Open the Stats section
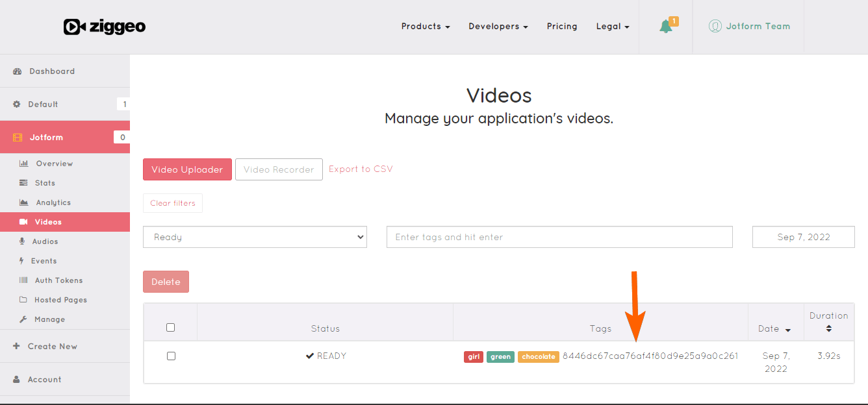This screenshot has height=405, width=868. 45,183
